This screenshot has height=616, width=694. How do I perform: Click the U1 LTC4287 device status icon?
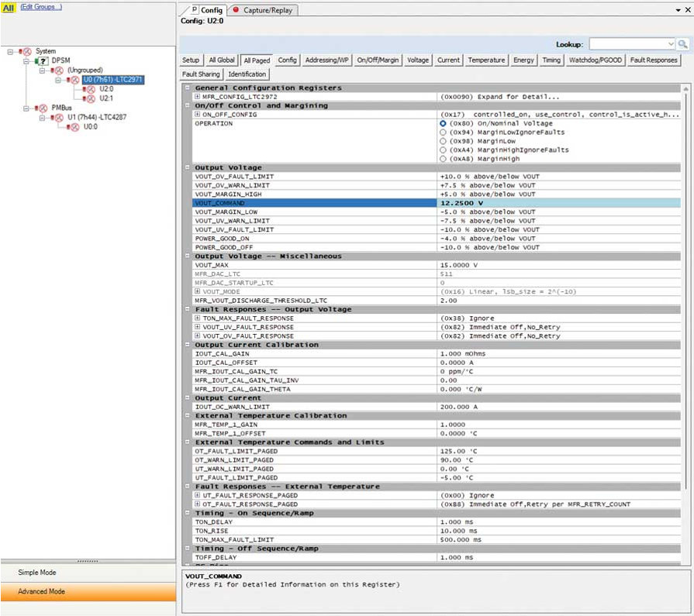[x=58, y=118]
